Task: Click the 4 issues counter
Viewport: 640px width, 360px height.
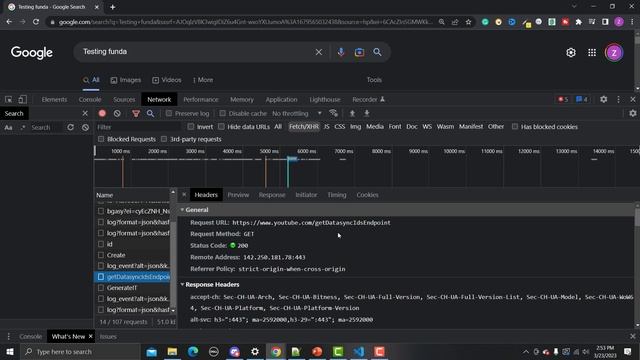Action: tap(582, 99)
